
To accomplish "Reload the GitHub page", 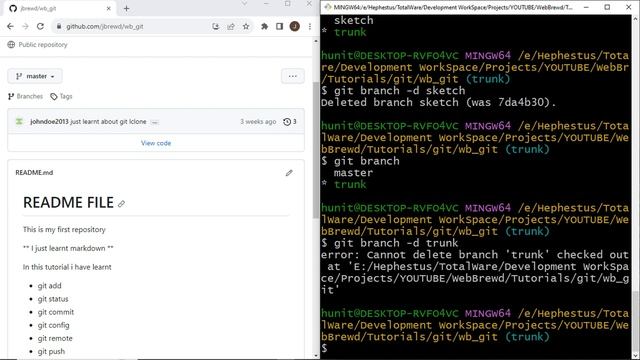I will coord(40,26).
